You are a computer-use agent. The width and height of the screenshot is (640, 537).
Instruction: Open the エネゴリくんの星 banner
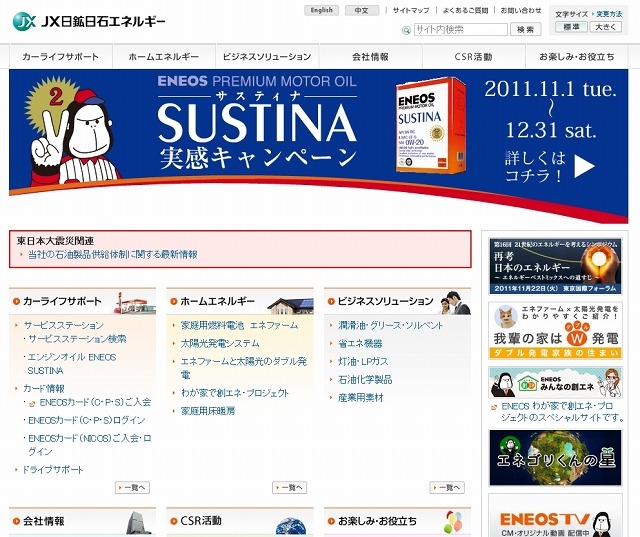coord(556,457)
